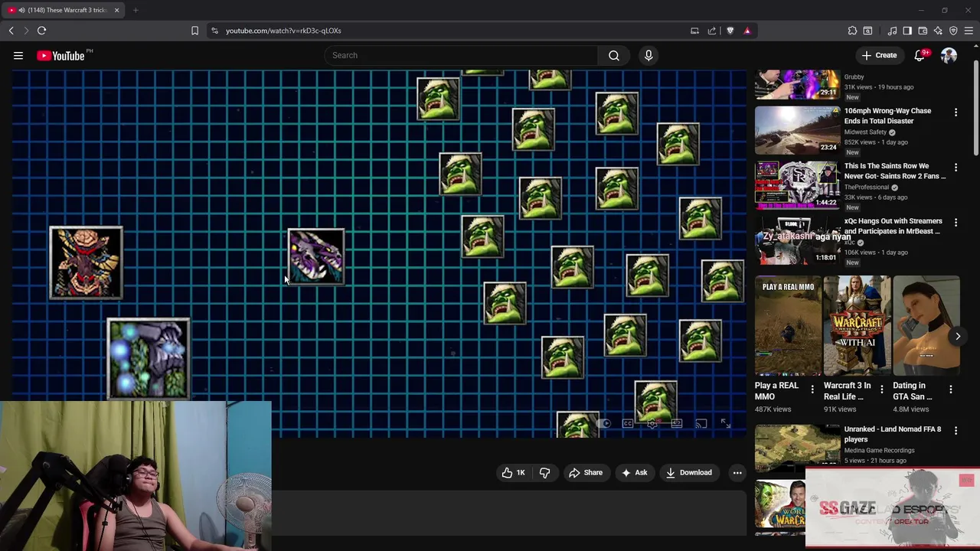Show next shorts with arrow button
This screenshot has height=551, width=980.
957,336
